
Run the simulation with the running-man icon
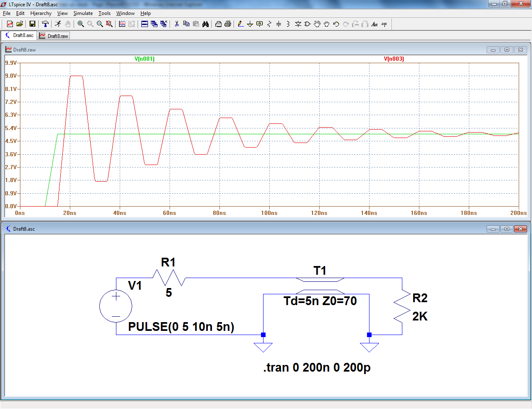58,24
